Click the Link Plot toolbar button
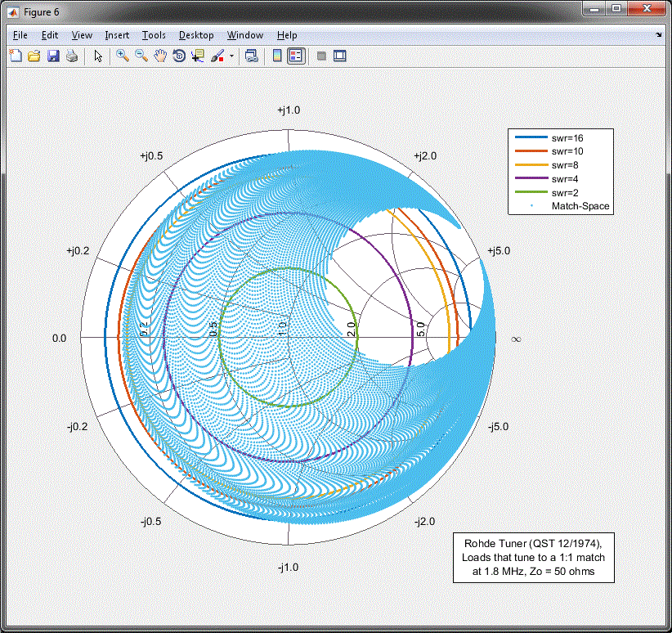 tap(252, 56)
